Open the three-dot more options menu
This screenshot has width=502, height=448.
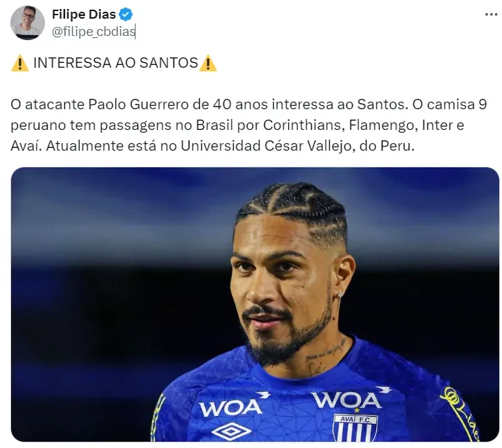point(491,15)
